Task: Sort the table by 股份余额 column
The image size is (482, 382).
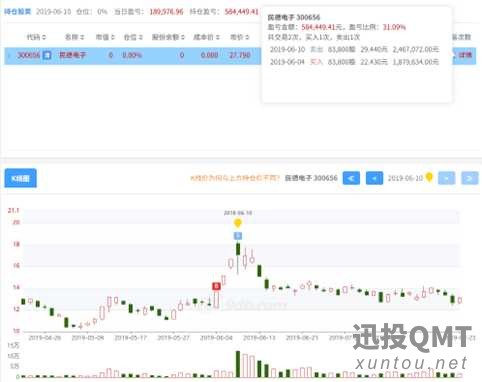Action: click(x=168, y=37)
